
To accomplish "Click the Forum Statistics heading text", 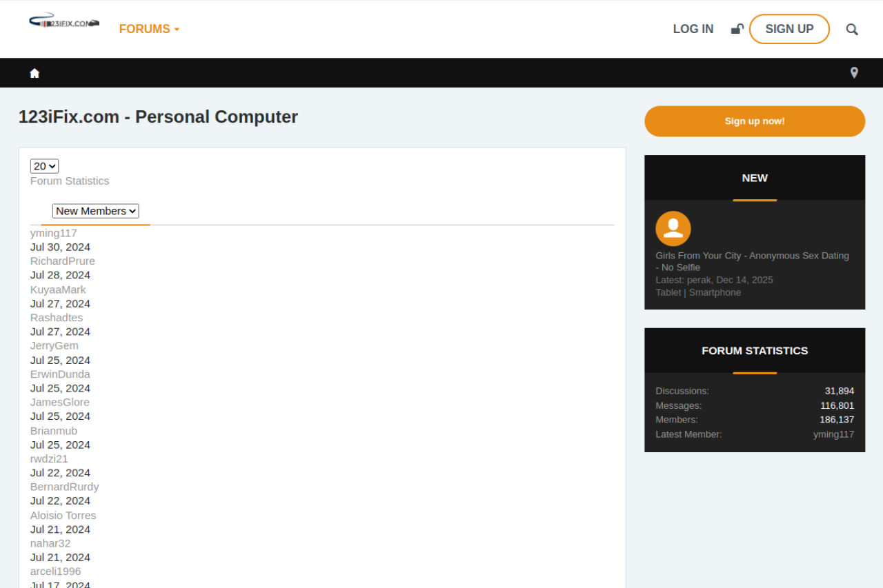I will [x=70, y=181].
